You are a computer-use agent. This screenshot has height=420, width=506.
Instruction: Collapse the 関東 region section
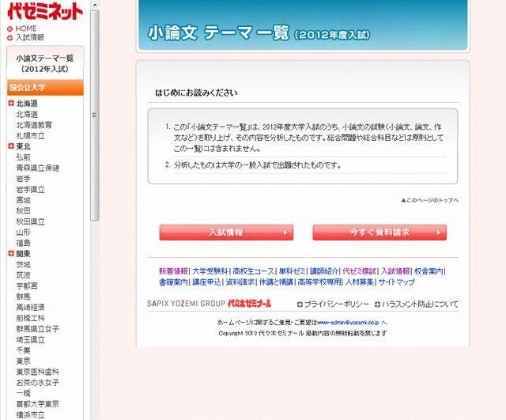(x=11, y=253)
